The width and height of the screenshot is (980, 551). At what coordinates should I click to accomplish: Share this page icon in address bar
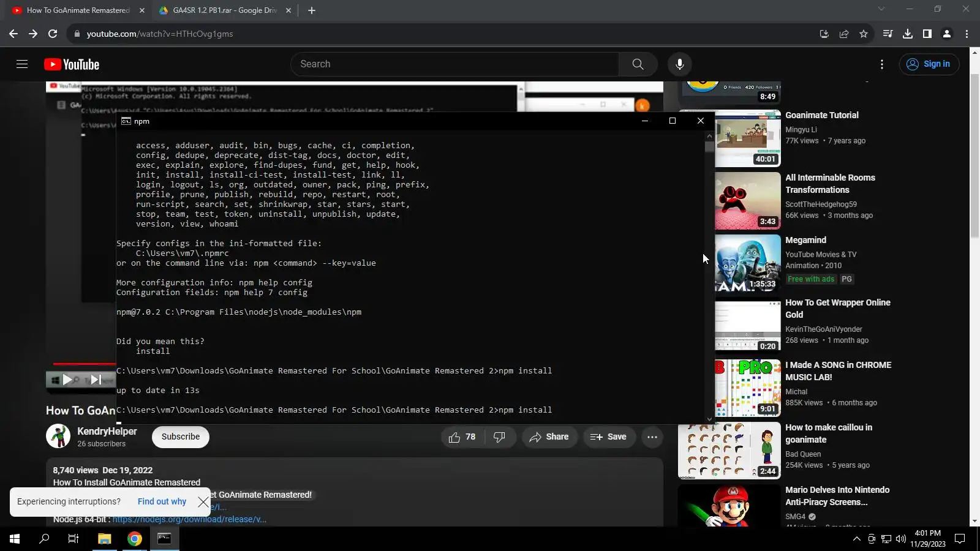(844, 34)
